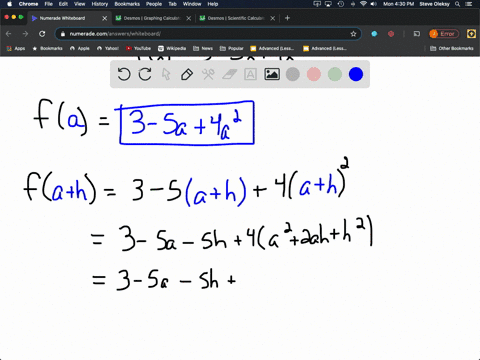Viewport: 480px width, 360px height.
Task: Open a new browser tab
Action: coord(287,18)
